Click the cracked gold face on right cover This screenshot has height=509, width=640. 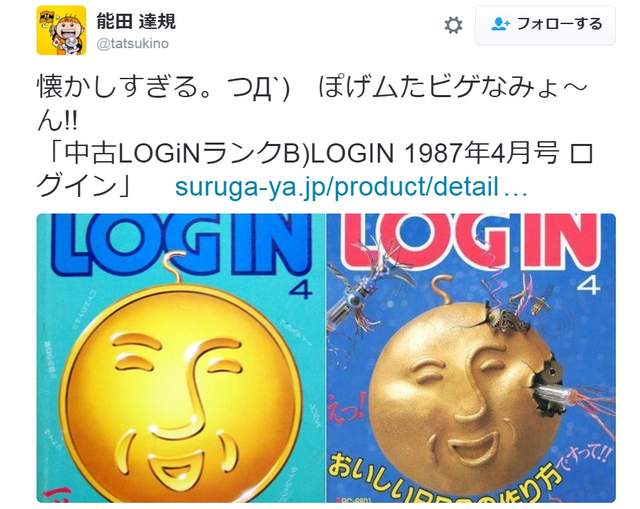tap(463, 398)
